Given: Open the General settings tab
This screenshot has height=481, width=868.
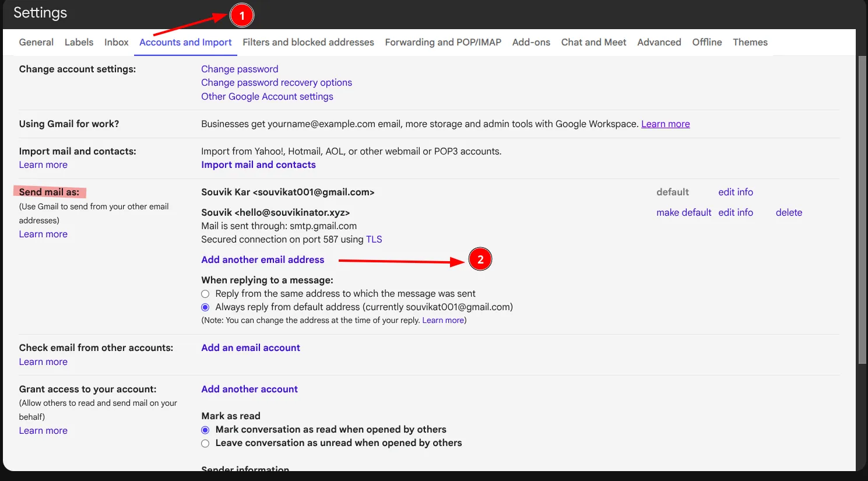Looking at the screenshot, I should tap(36, 42).
